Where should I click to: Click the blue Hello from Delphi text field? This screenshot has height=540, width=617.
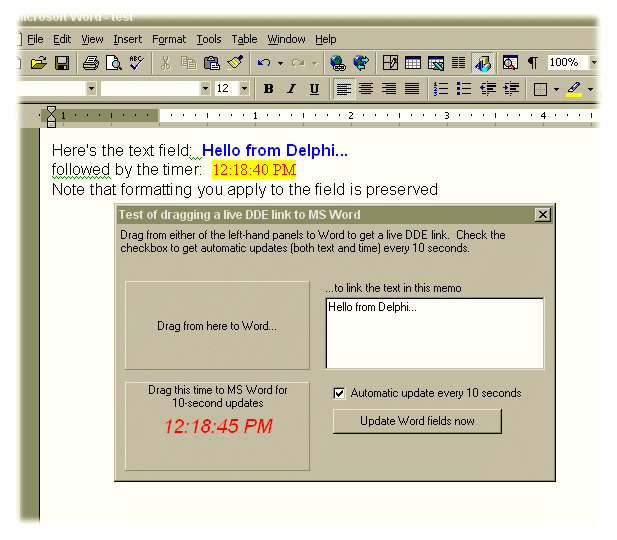click(x=275, y=150)
